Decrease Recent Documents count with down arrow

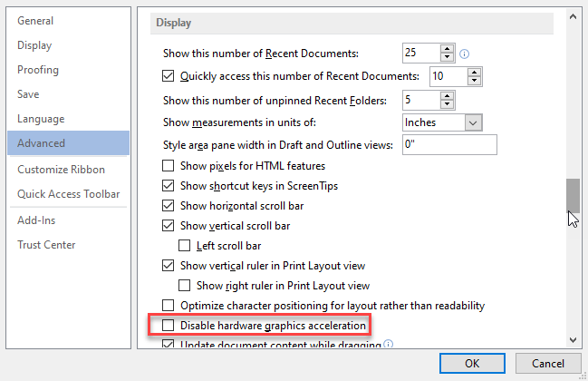tap(447, 57)
